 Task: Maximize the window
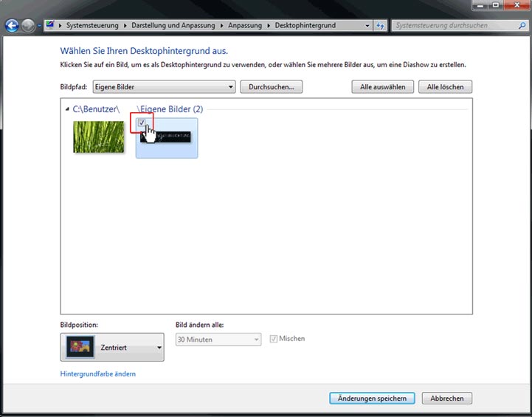(496, 5)
